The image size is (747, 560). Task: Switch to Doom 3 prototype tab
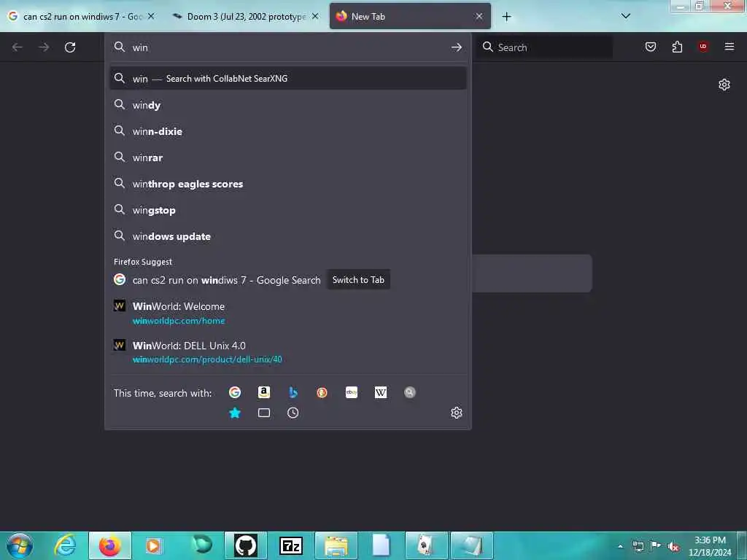click(x=245, y=16)
